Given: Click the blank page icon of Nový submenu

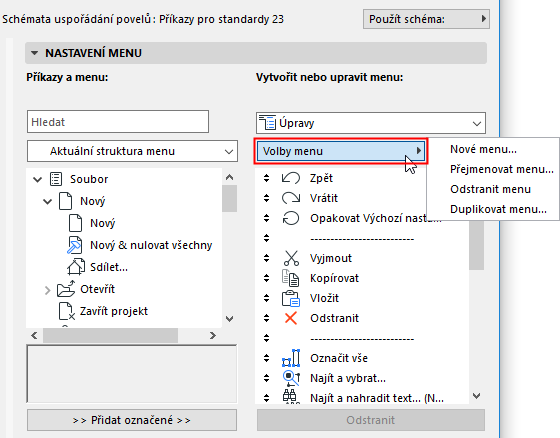Looking at the screenshot, I should coord(65,201).
